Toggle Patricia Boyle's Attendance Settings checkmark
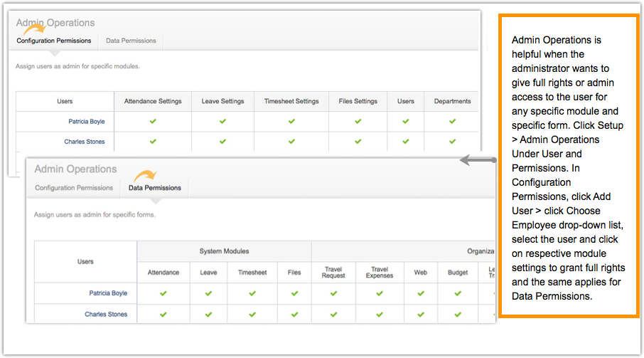Viewport: 644px width, 358px height. (x=153, y=122)
